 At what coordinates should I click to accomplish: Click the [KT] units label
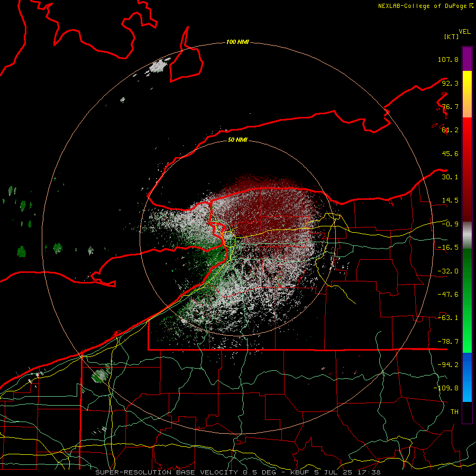tap(452, 36)
